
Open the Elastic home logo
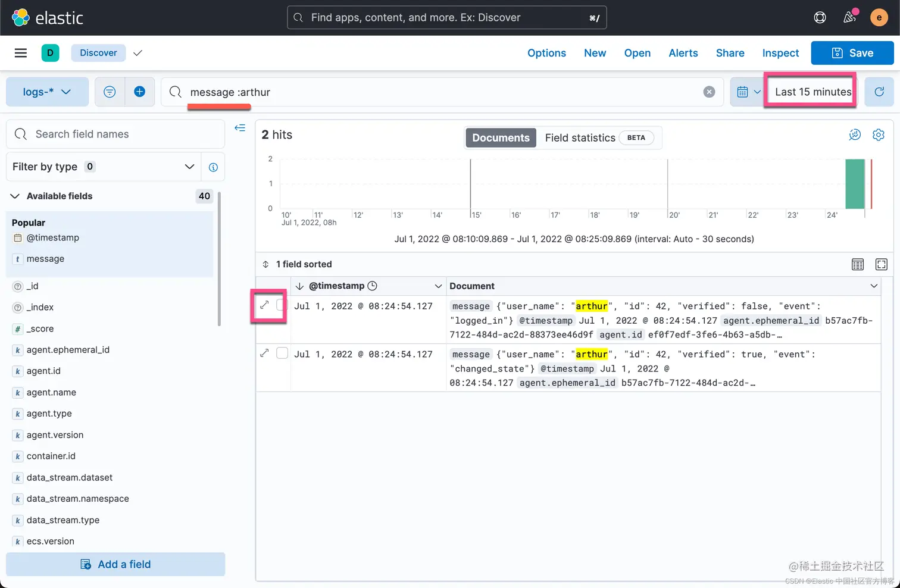[48, 18]
